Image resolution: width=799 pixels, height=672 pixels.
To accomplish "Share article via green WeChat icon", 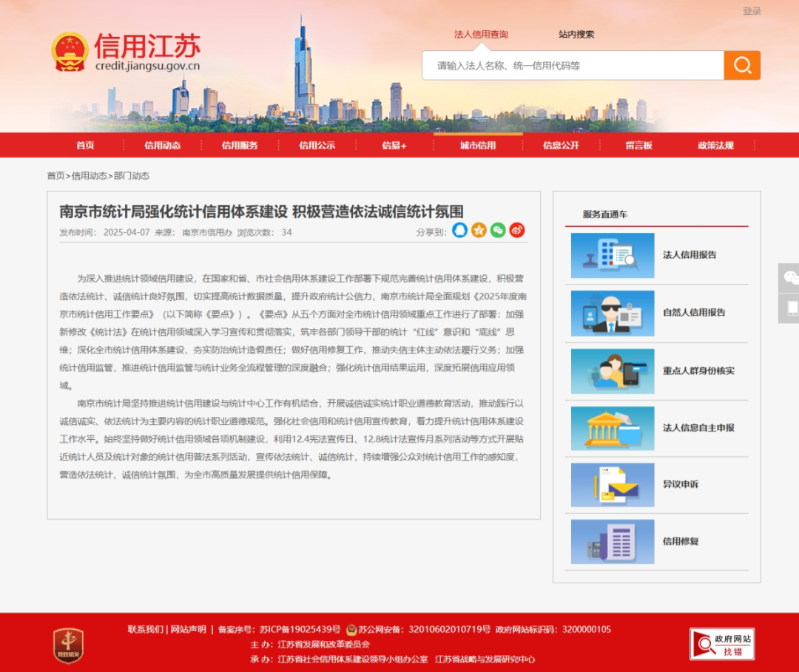I will click(498, 231).
